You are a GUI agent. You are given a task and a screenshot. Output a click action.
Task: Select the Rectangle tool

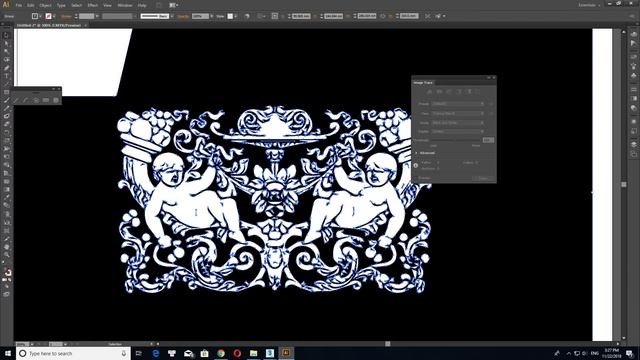pyautogui.click(x=6, y=92)
